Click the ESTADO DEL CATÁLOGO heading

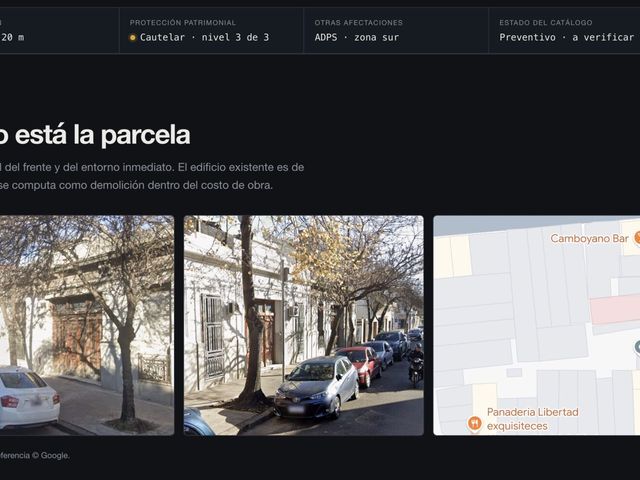point(546,23)
